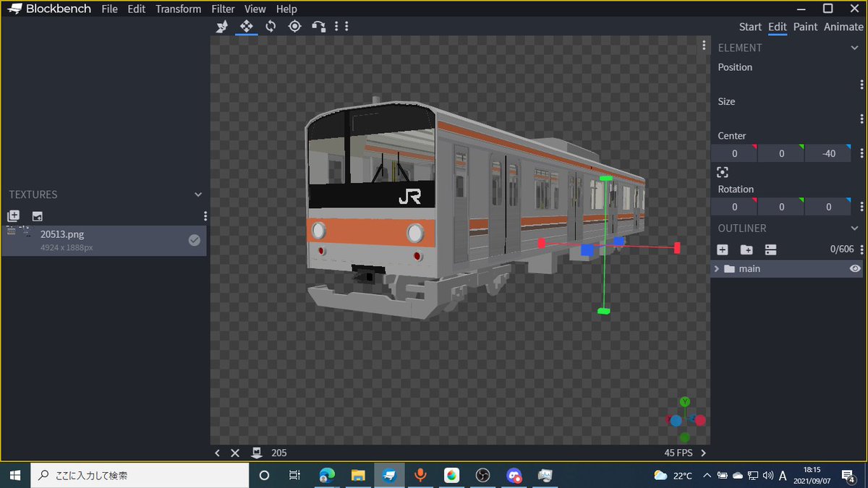
Task: Open the File menu
Action: [x=109, y=9]
